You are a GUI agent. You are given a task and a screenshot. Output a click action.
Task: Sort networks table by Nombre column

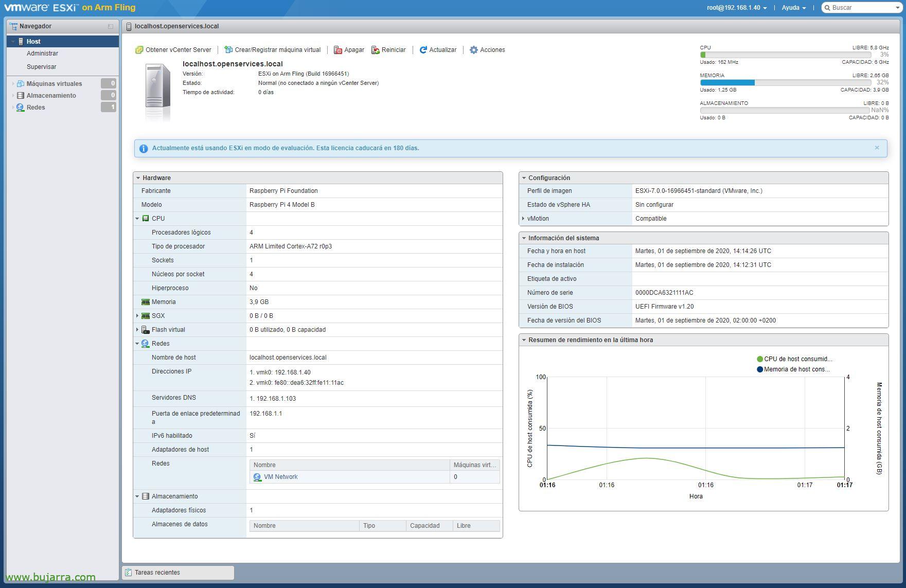coord(350,465)
